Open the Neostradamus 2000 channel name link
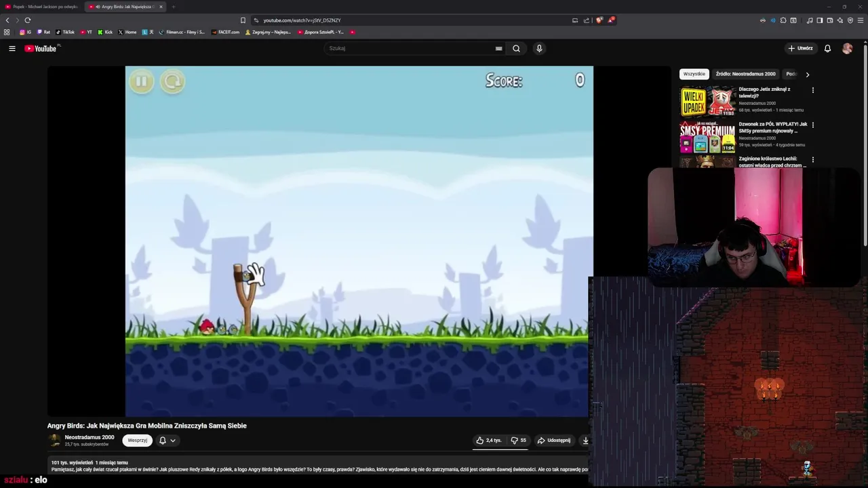Screen dimensions: 868x488 (x=90, y=437)
